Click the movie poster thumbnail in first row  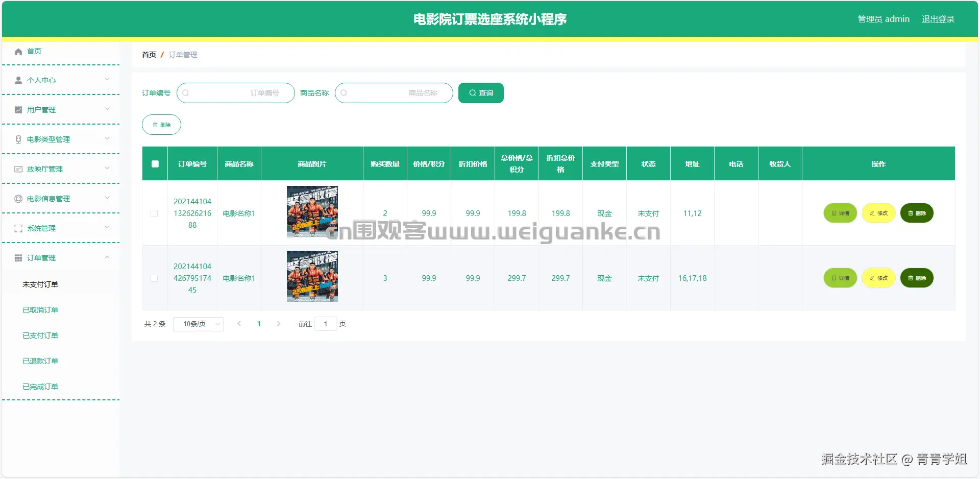(x=312, y=213)
